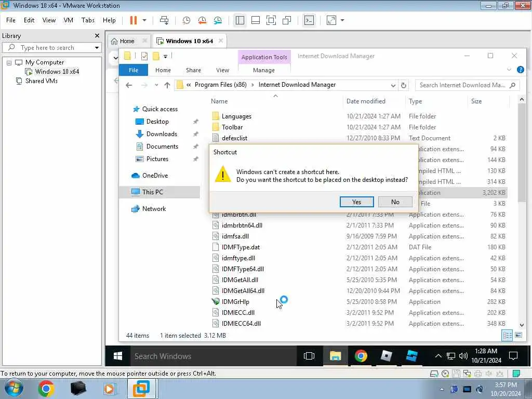Open the Explorer Share ribbon tab

tap(193, 70)
